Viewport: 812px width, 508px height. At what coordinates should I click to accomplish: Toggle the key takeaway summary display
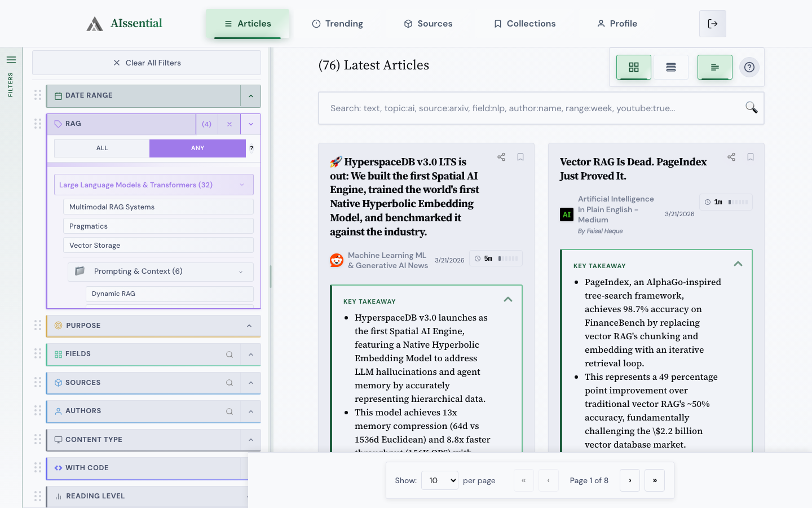point(715,67)
